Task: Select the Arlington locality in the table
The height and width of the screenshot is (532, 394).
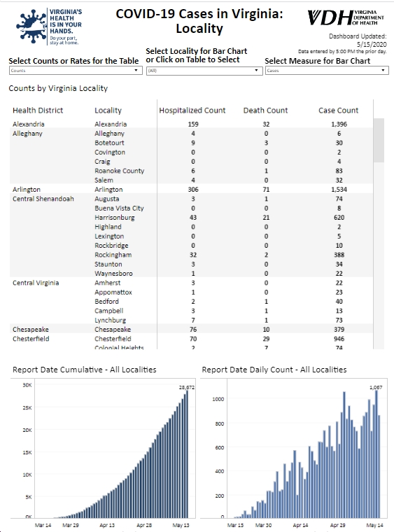Action: (108, 190)
